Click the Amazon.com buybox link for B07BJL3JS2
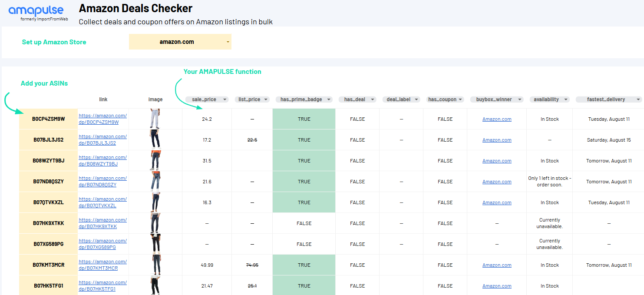The height and width of the screenshot is (295, 644). tap(497, 140)
